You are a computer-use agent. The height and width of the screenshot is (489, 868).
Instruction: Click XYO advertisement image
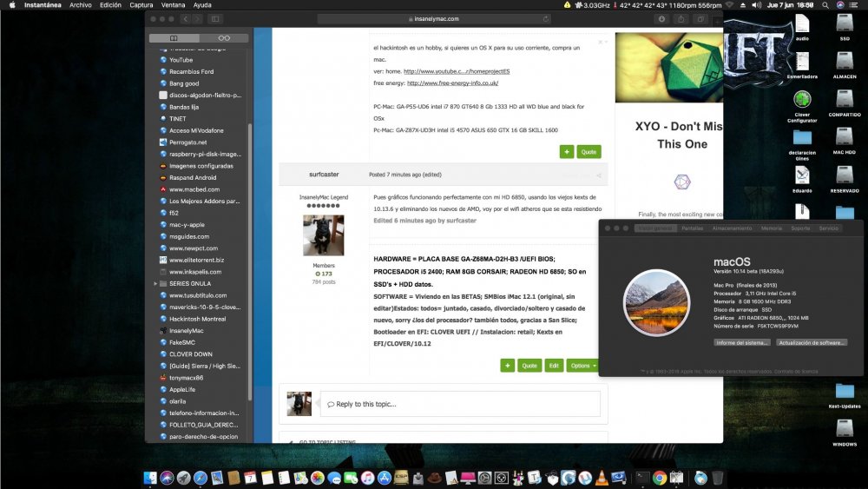669,68
